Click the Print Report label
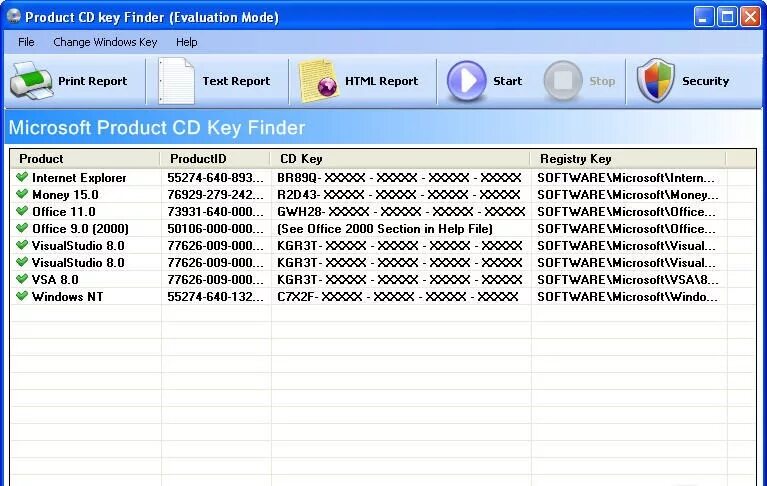 [x=92, y=81]
